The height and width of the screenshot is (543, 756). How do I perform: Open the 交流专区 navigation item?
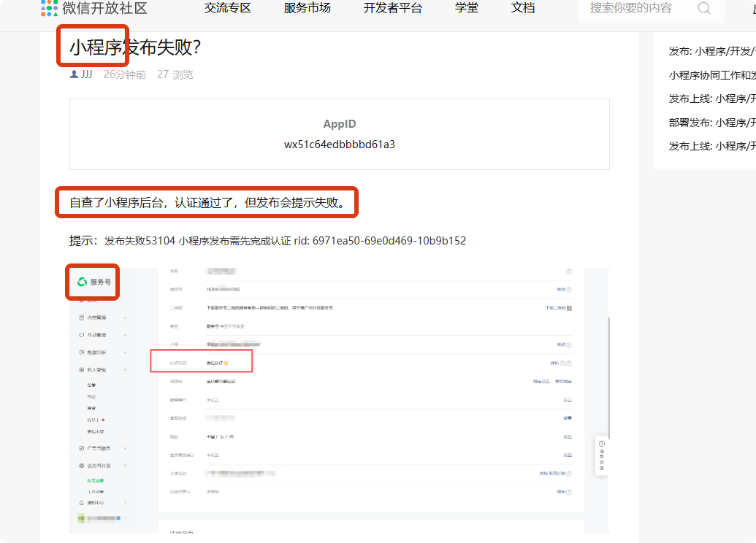click(228, 8)
